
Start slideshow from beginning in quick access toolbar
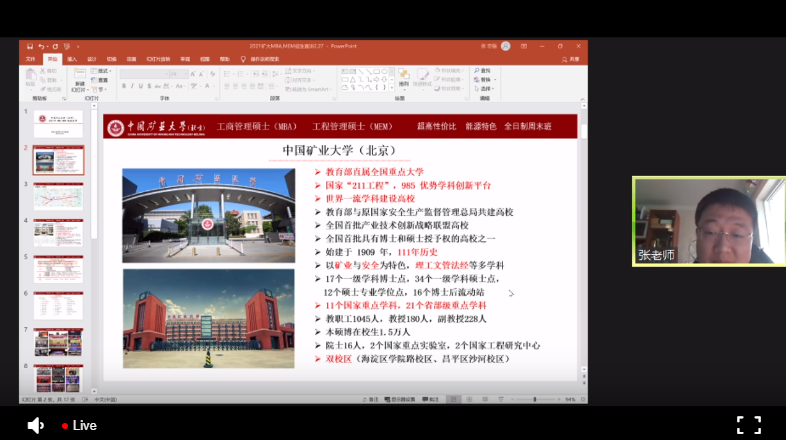(x=67, y=46)
